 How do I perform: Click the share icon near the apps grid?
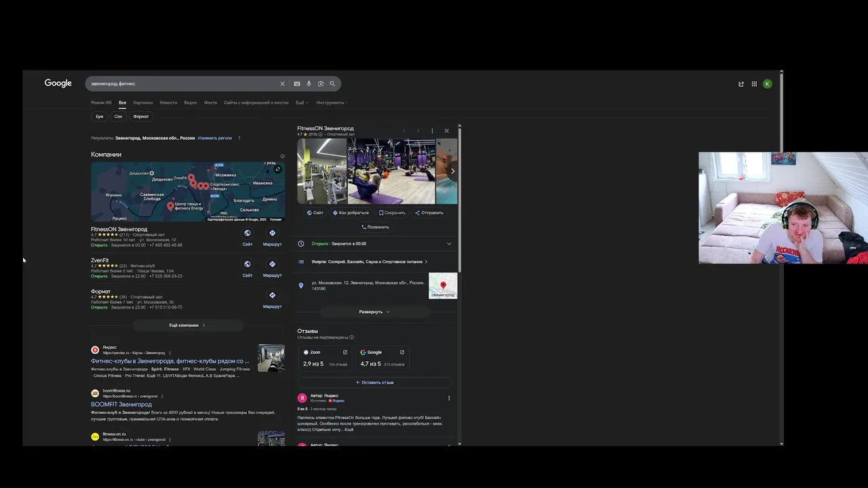741,84
